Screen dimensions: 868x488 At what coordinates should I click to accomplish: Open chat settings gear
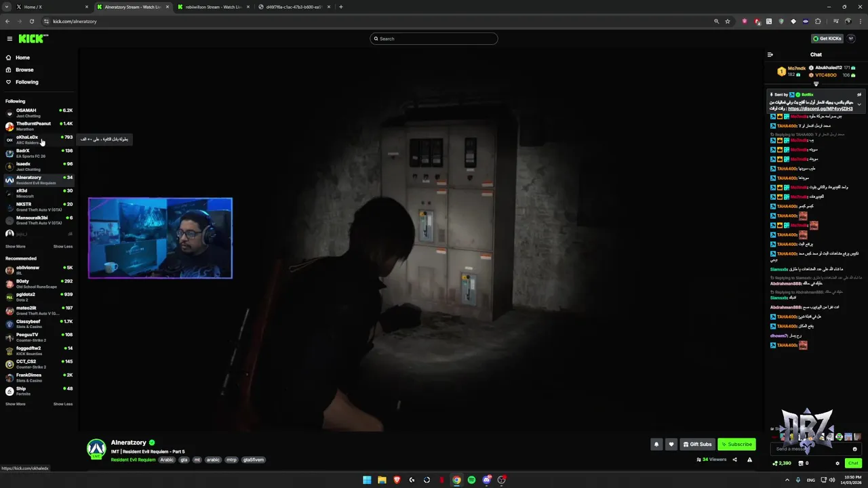click(x=837, y=464)
